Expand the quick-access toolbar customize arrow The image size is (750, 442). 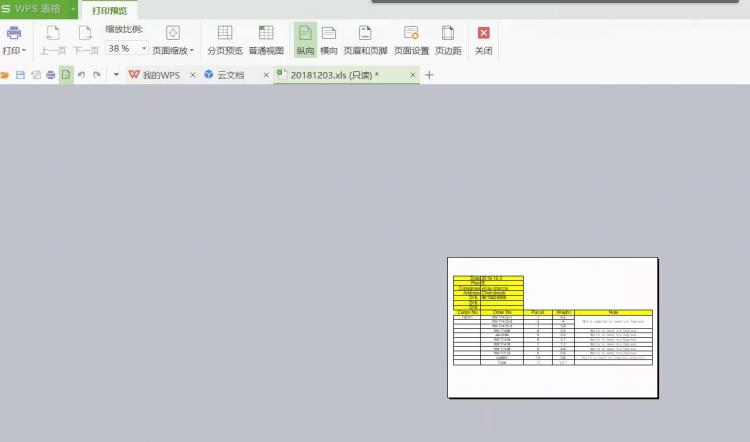point(116,75)
